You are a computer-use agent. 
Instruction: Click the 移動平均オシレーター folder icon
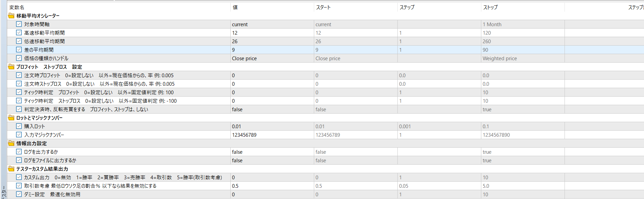[11, 16]
